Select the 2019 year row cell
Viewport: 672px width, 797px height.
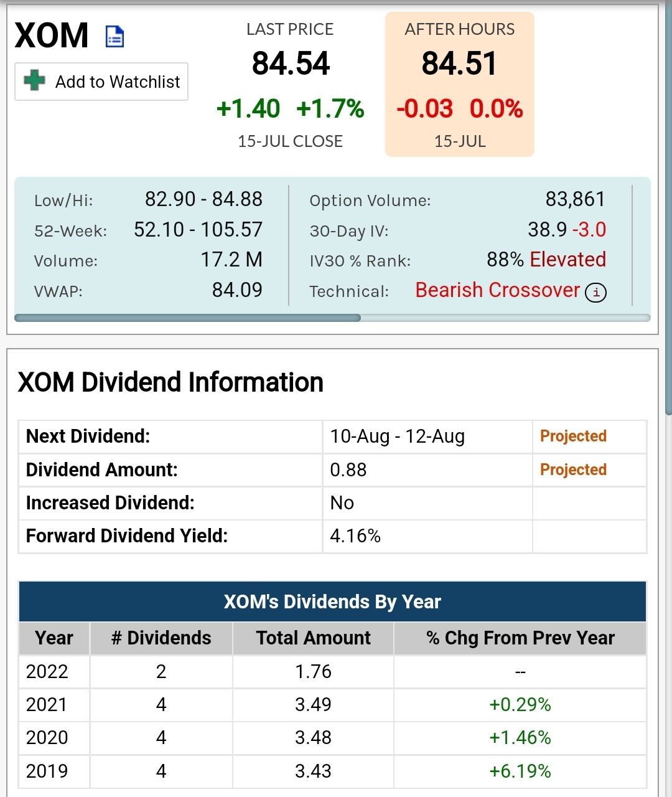pos(54,771)
